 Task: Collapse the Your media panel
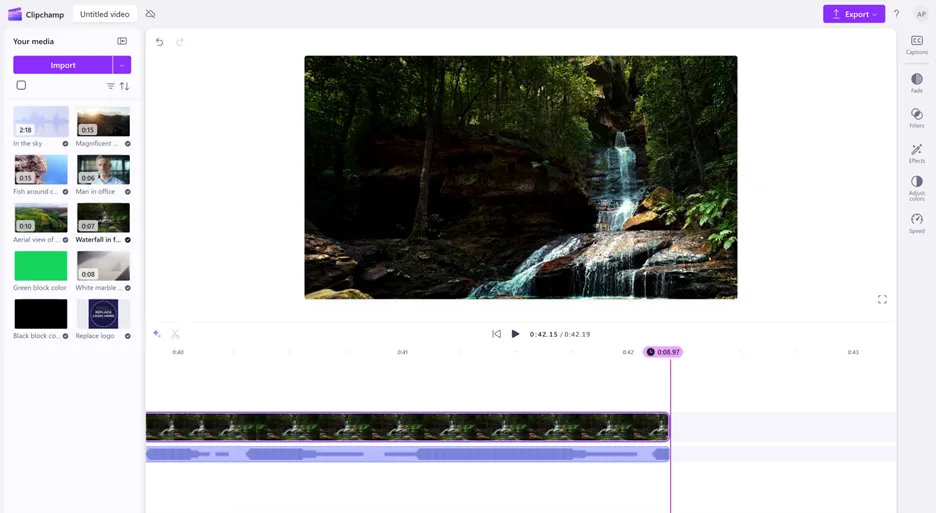[122, 41]
